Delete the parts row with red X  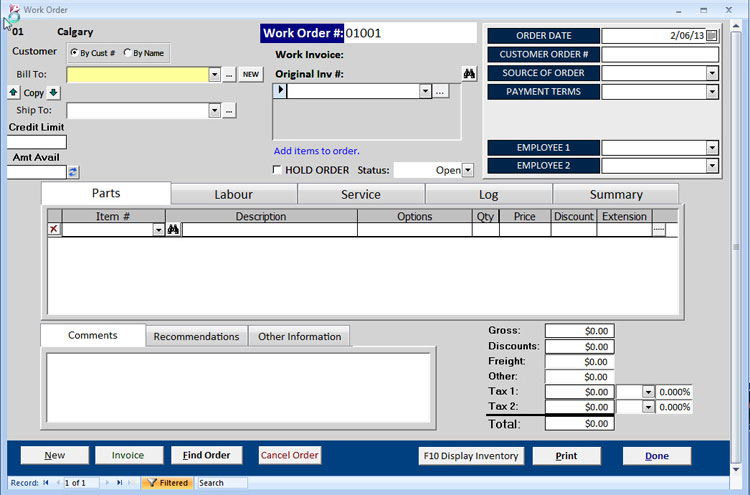click(54, 230)
